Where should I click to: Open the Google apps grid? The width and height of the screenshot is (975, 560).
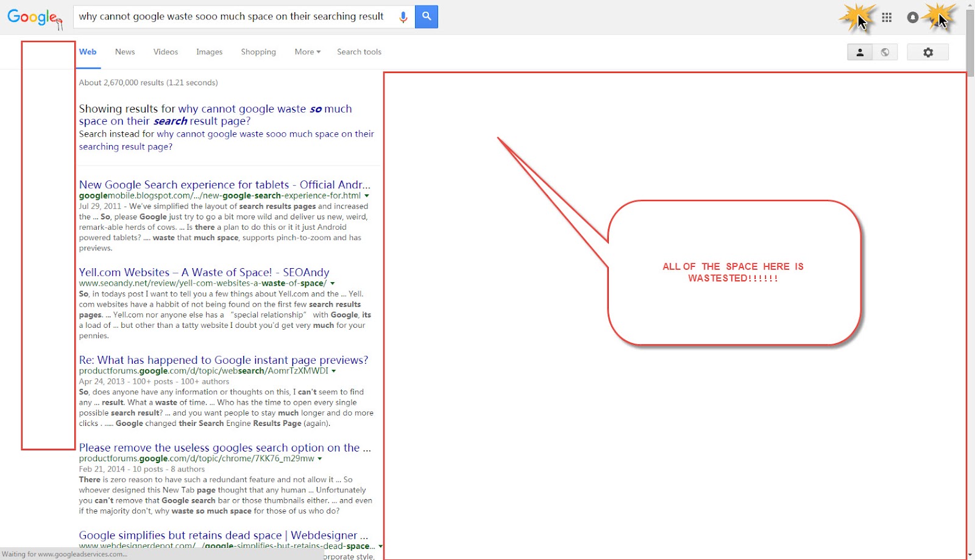coord(887,18)
